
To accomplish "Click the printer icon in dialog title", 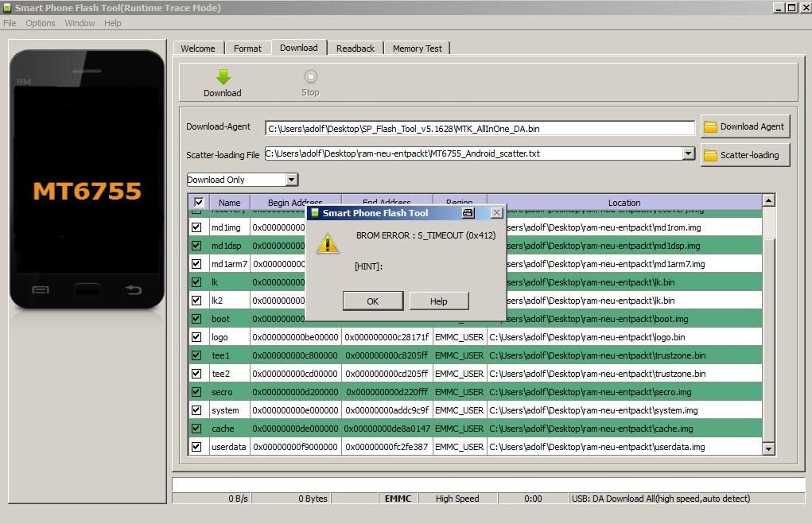I will point(468,213).
